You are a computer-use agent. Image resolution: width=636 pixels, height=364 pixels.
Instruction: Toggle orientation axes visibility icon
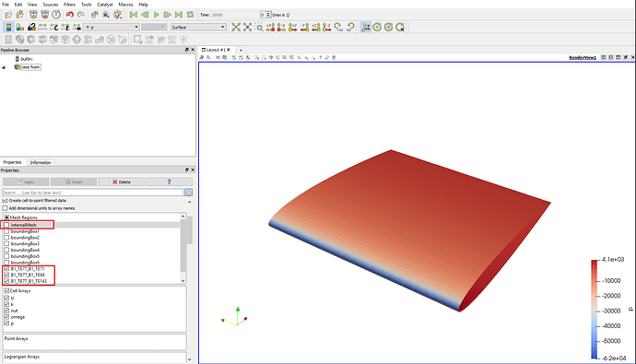coord(366,27)
